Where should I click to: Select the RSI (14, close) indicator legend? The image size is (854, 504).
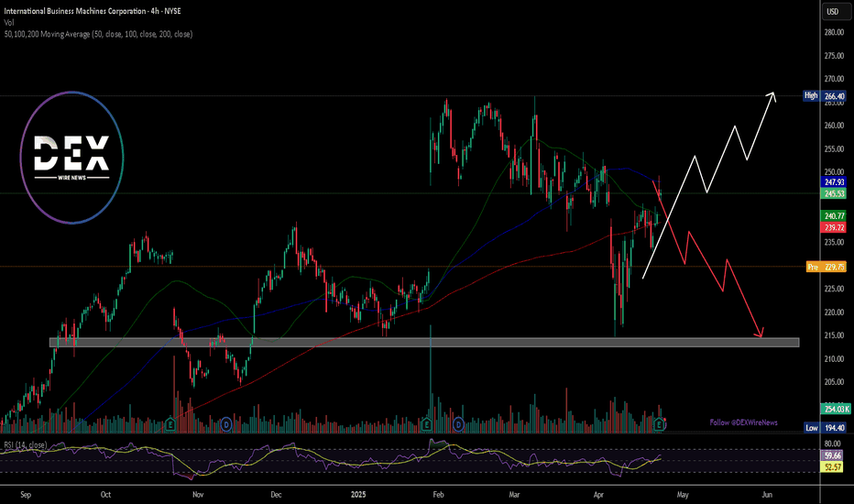(25, 445)
